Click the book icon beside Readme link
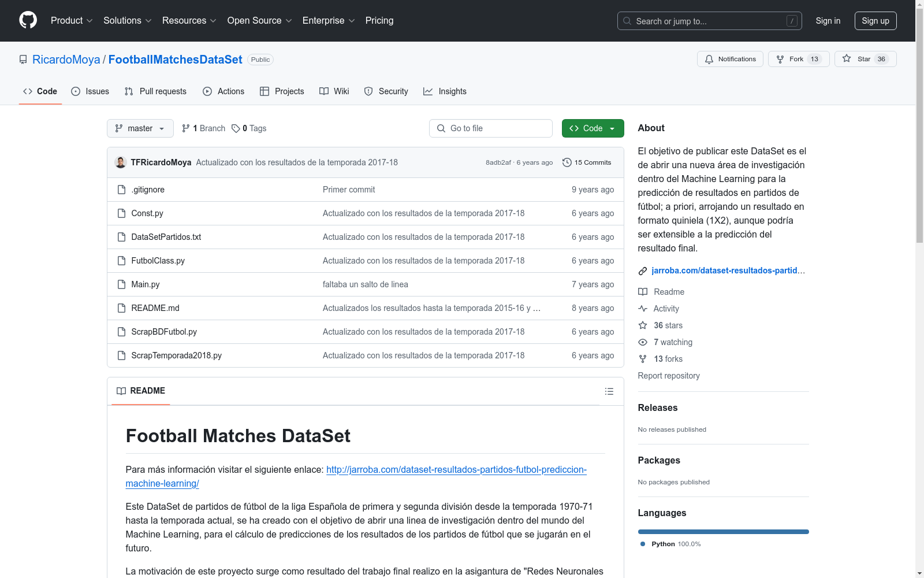The height and width of the screenshot is (578, 924). [643, 292]
